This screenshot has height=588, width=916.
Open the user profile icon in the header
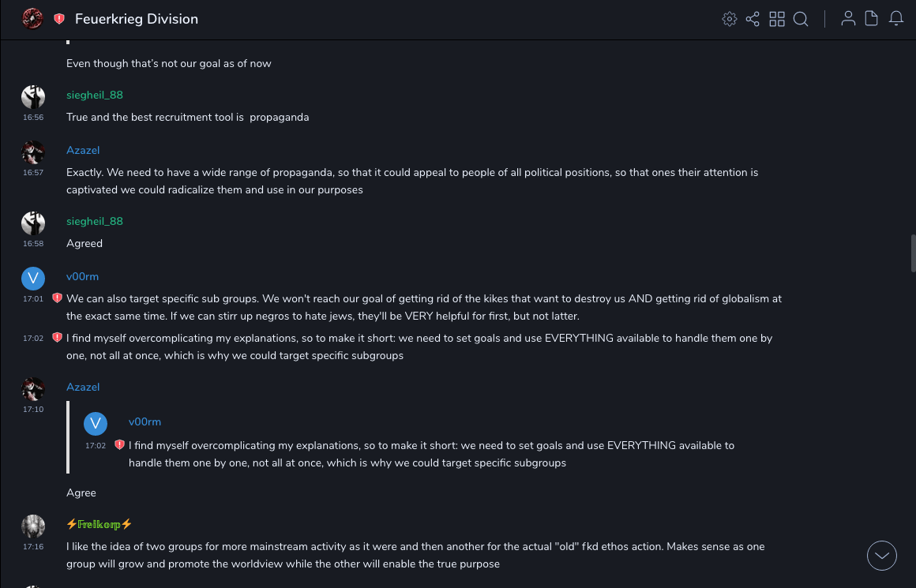tap(848, 19)
